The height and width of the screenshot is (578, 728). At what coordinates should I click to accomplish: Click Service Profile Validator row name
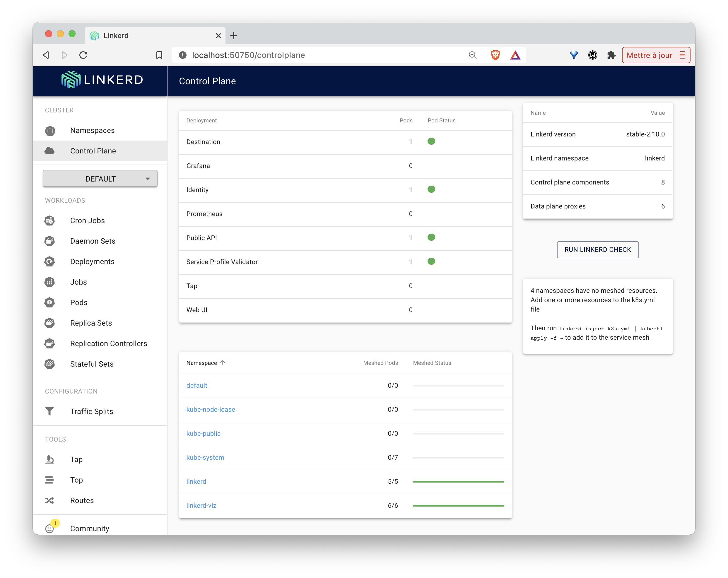click(x=222, y=262)
